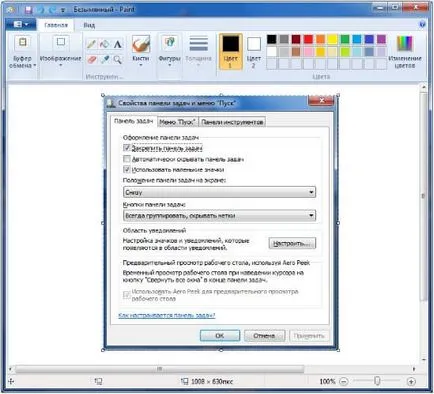
Task: Click the zoom slider handle
Action: [x=377, y=381]
